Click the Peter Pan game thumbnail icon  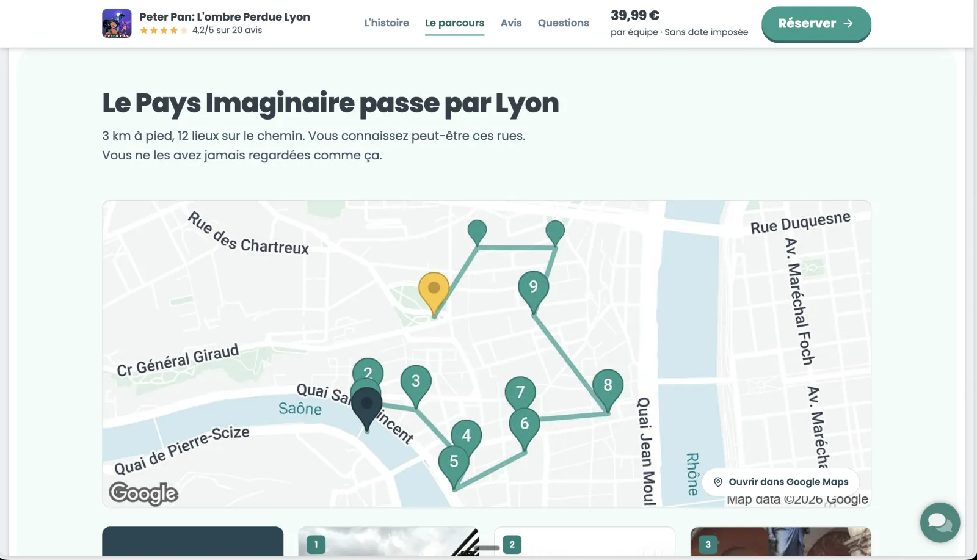coord(117,23)
